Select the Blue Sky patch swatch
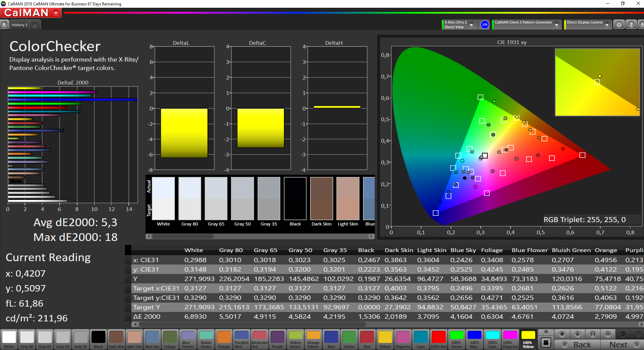The width and height of the screenshot is (644, 350). pos(152,339)
